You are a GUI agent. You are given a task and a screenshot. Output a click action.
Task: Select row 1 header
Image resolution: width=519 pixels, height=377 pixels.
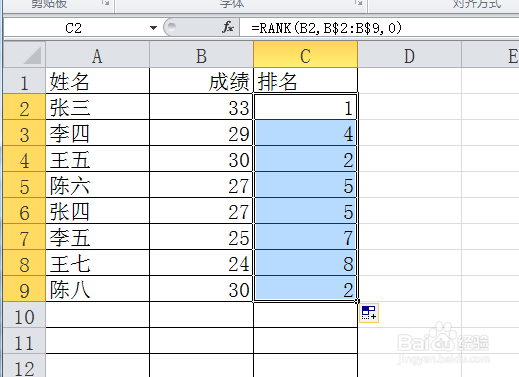pyautogui.click(x=24, y=81)
